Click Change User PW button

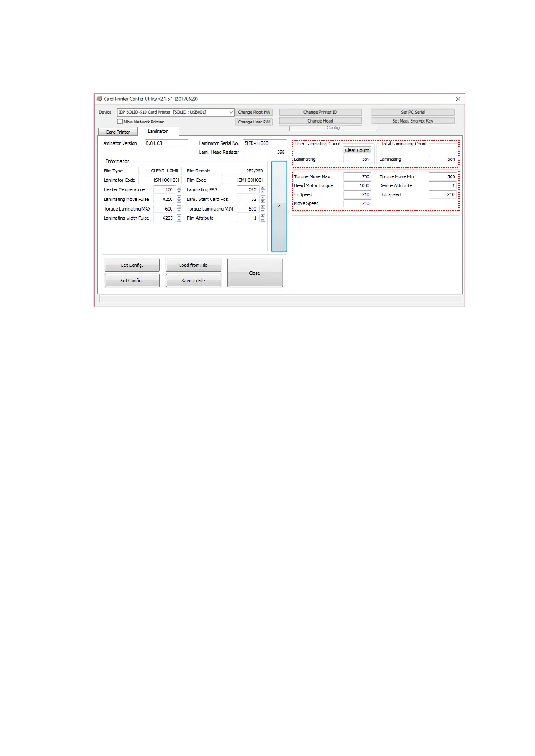pos(254,122)
